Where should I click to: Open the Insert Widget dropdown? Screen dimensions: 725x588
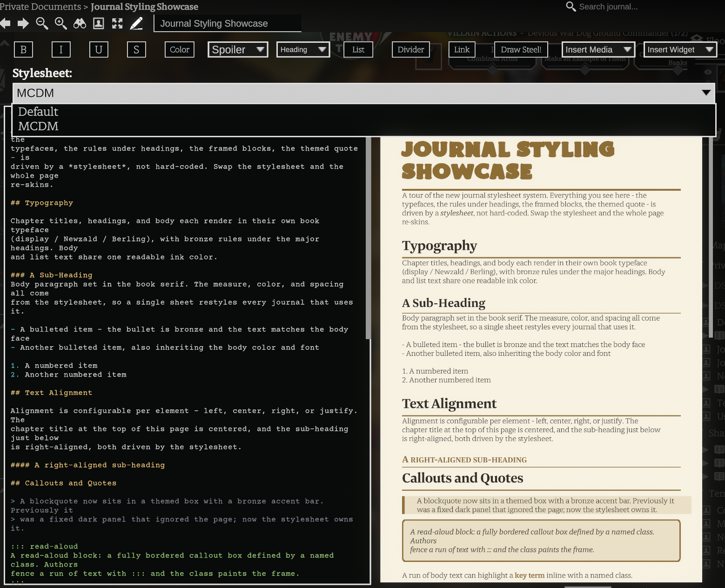point(680,50)
